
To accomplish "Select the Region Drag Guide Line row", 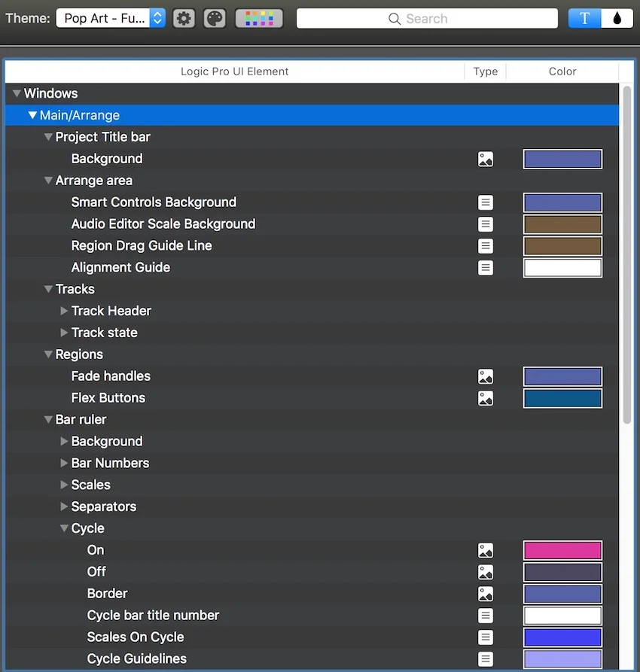I will pos(312,246).
